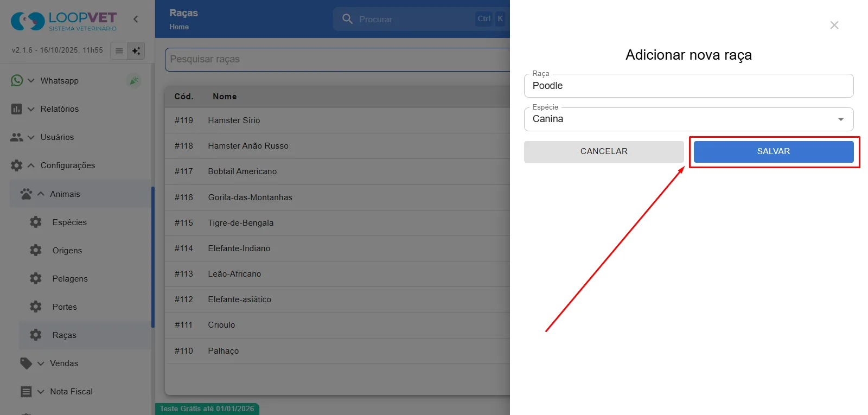868x415 pixels.
Task: Collapse sidebar with the left chevron
Action: coord(136,19)
